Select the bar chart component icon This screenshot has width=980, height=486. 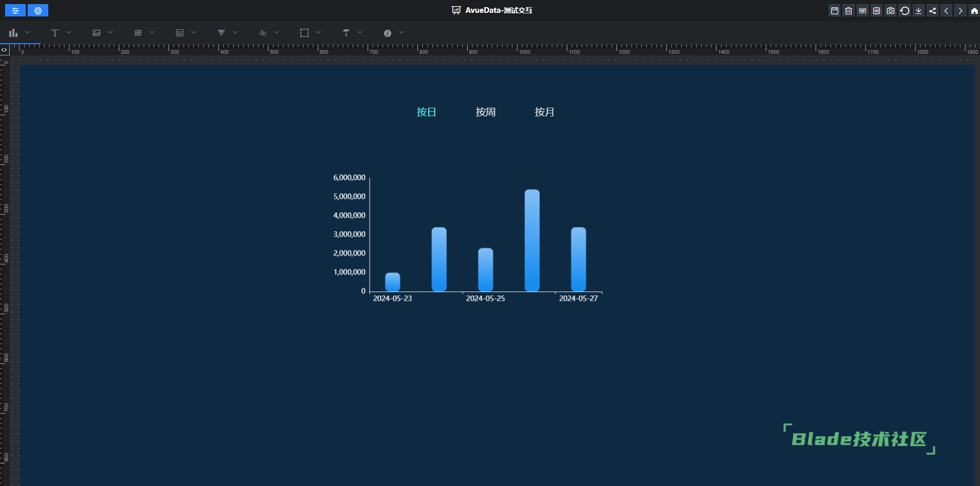click(13, 33)
